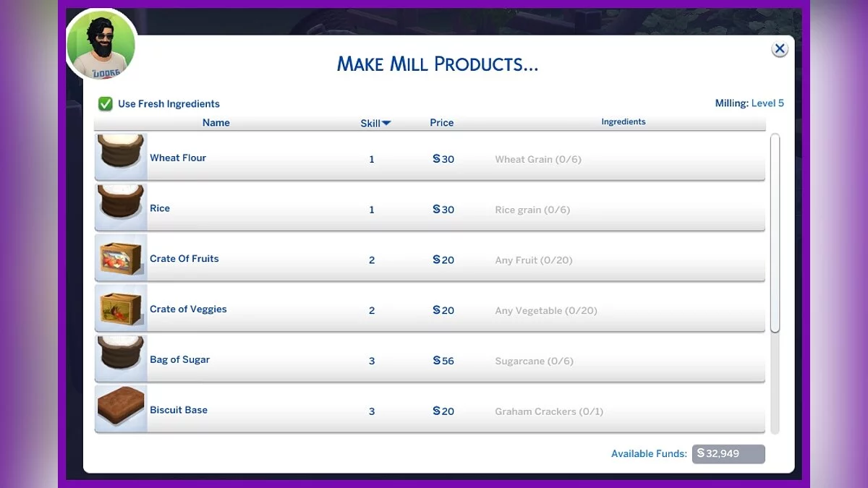Image resolution: width=868 pixels, height=488 pixels.
Task: Click the Ingredients column header
Action: pos(624,122)
